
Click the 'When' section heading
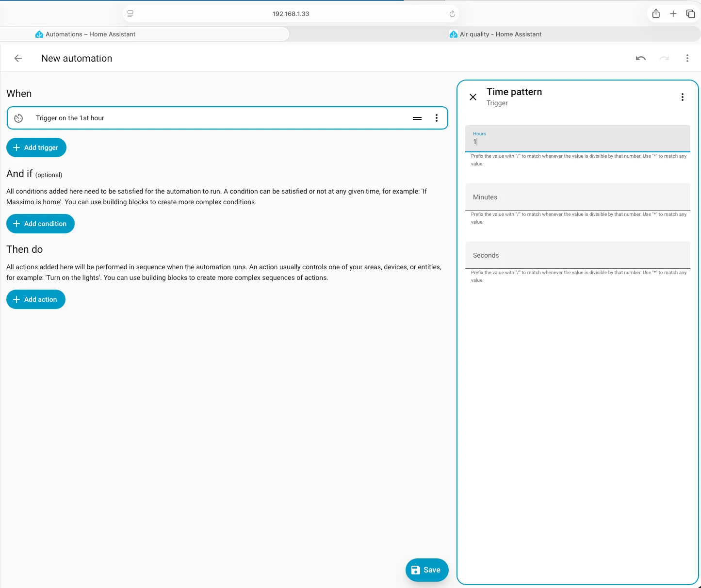point(19,94)
